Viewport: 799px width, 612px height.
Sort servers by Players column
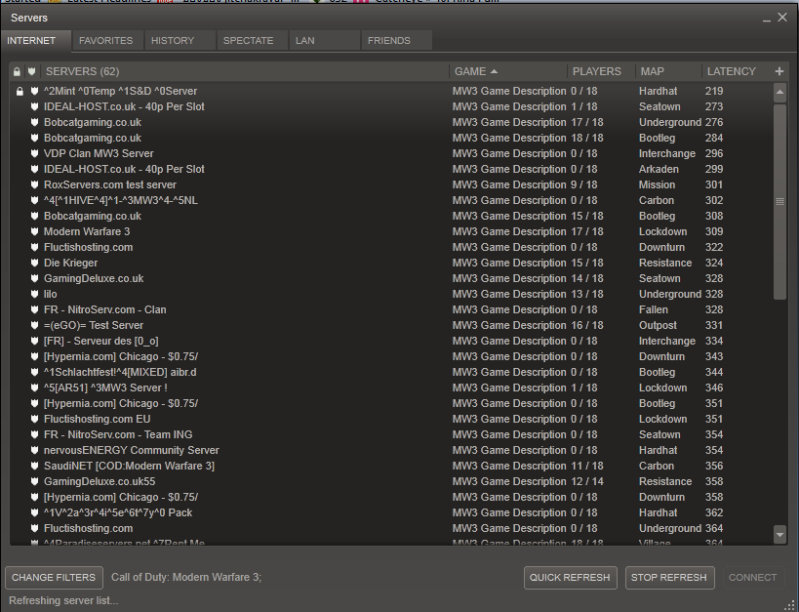click(596, 72)
